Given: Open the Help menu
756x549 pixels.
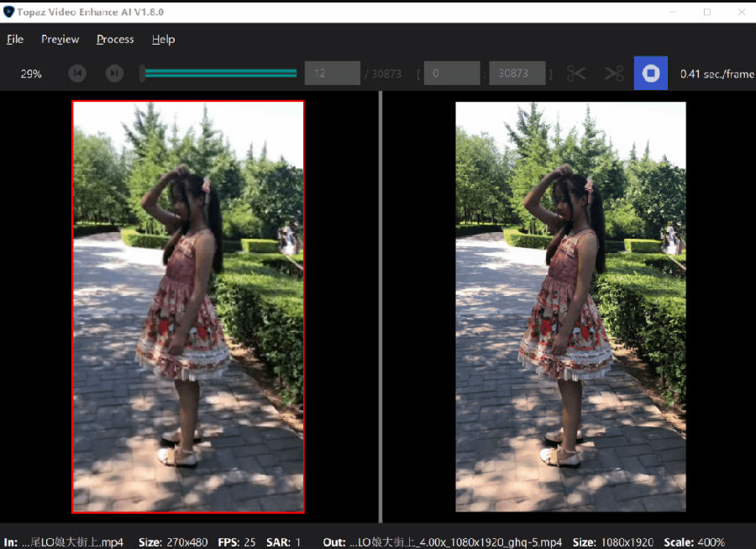Looking at the screenshot, I should pos(163,40).
